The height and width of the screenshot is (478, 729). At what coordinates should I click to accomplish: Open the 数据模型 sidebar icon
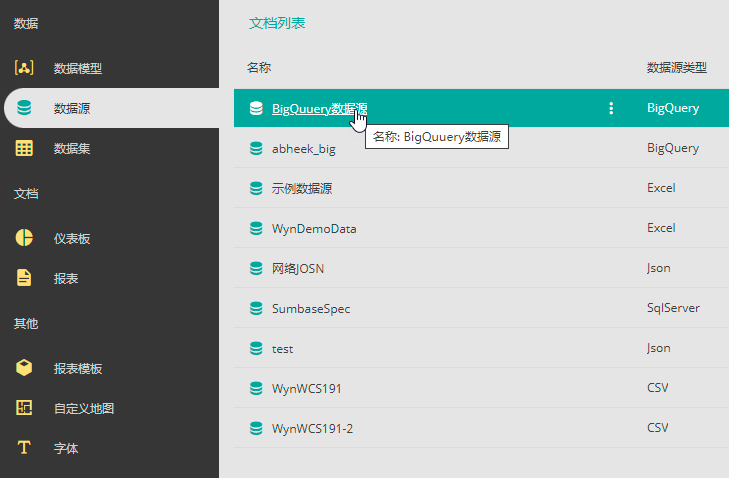[x=24, y=68]
